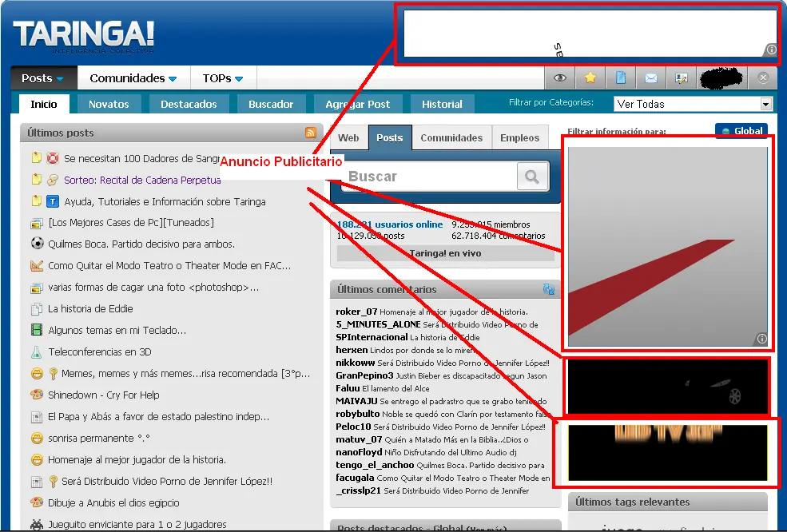Subscribe via RSS icon in Últimos posts
The image size is (787, 532).
pos(311,133)
